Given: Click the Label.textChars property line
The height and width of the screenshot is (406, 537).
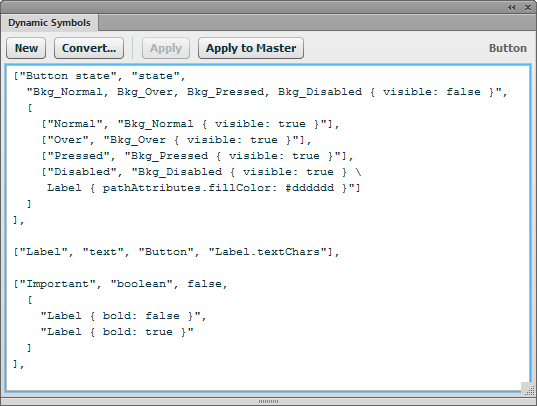Looking at the screenshot, I should coord(176,252).
